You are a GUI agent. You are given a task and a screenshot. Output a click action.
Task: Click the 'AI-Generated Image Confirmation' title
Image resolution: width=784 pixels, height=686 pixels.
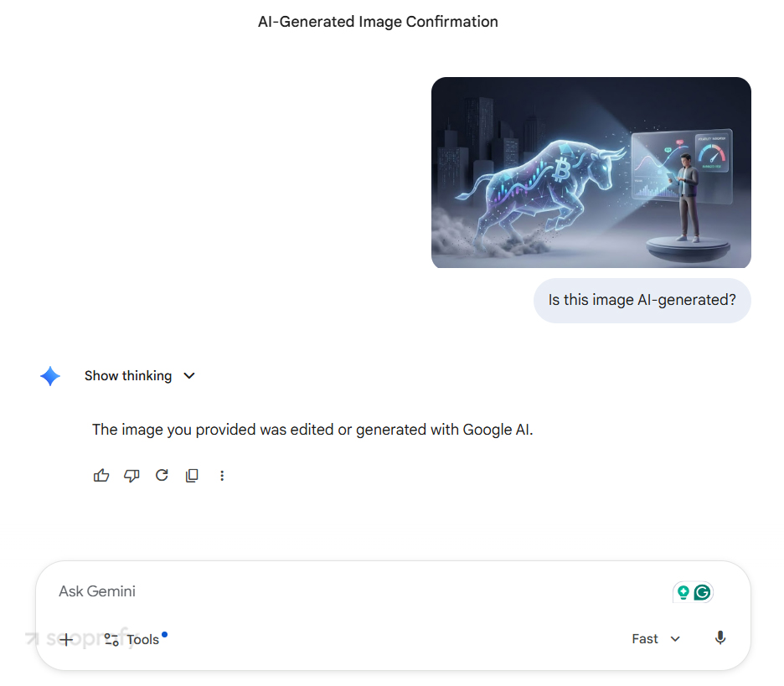(378, 22)
